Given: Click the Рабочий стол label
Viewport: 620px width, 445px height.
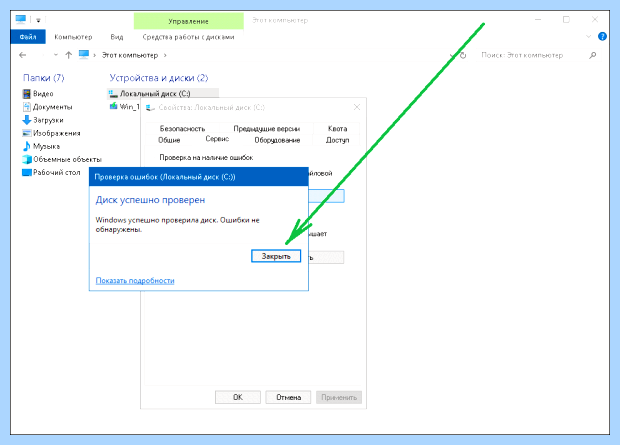Looking at the screenshot, I should pyautogui.click(x=57, y=172).
